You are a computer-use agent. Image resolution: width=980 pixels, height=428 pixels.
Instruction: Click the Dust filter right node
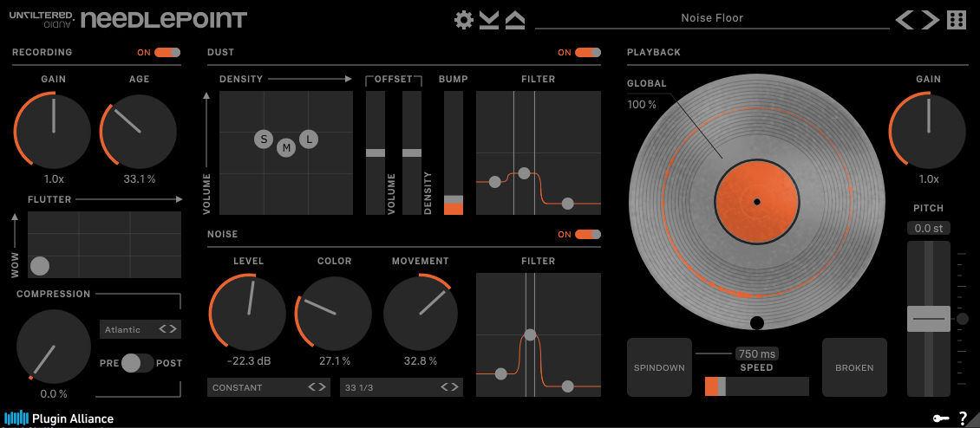(x=567, y=203)
